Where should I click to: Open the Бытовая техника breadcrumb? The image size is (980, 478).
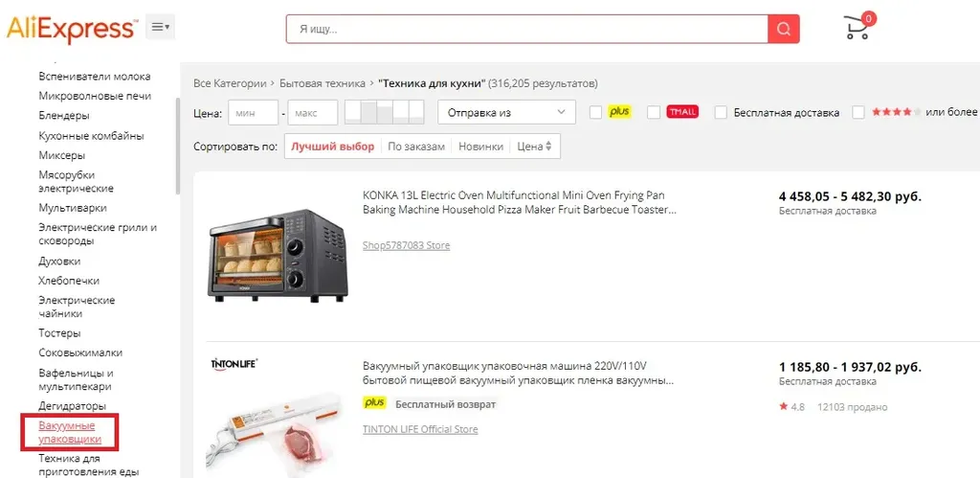coord(322,83)
